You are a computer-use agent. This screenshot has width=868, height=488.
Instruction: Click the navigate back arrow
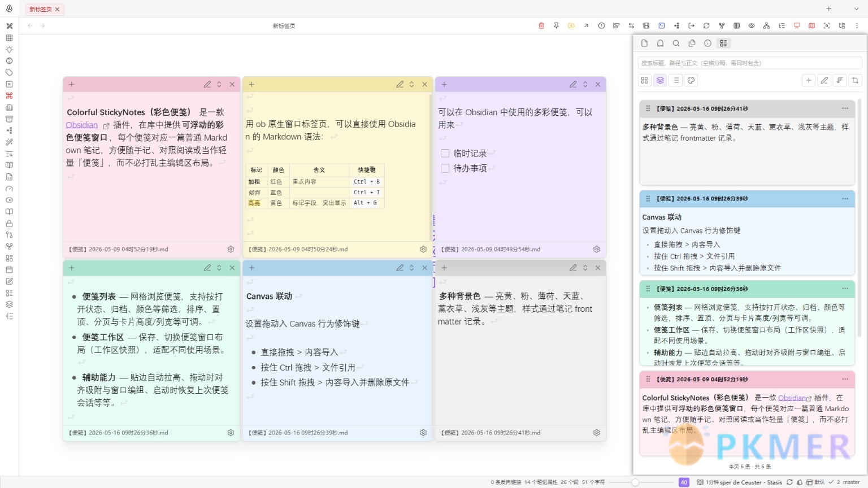click(x=30, y=25)
